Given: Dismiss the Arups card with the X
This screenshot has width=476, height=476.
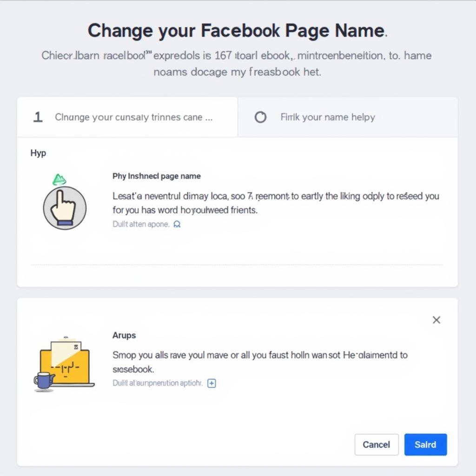Looking at the screenshot, I should [436, 320].
